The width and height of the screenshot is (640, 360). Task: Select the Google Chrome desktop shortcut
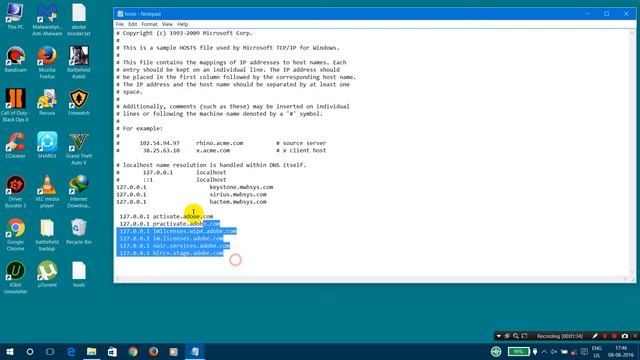click(16, 235)
